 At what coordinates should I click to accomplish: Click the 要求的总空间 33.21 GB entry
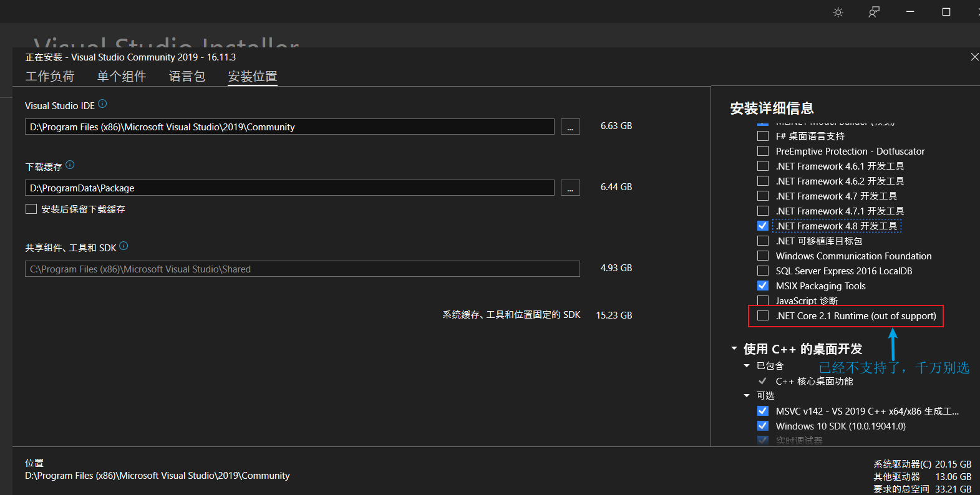coord(923,489)
